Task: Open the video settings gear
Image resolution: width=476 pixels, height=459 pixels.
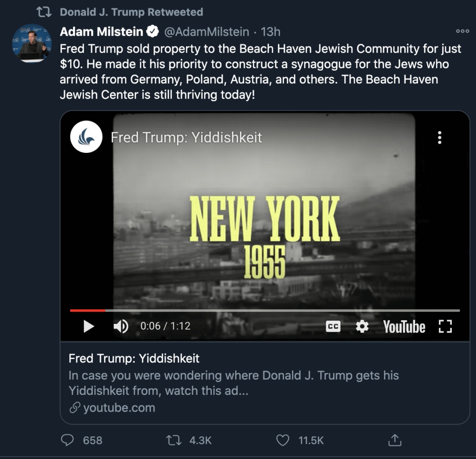Action: click(362, 327)
